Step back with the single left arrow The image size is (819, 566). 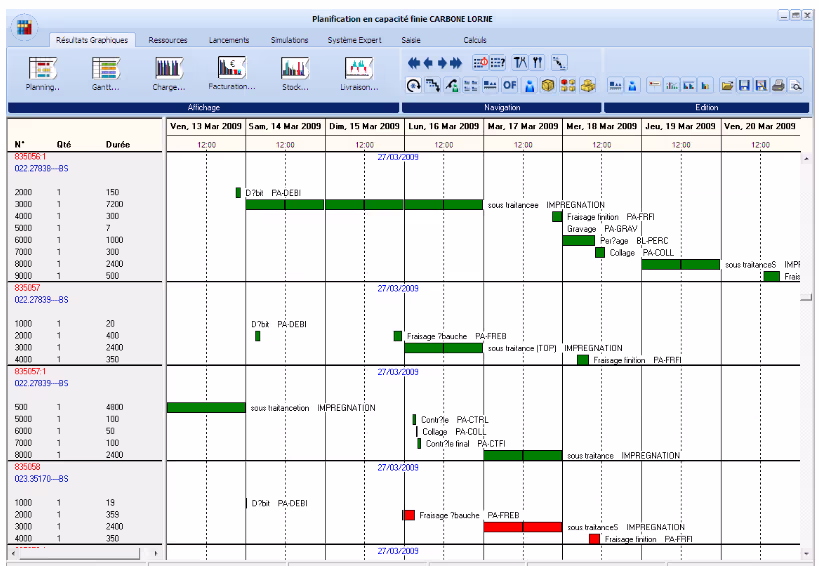click(x=428, y=63)
